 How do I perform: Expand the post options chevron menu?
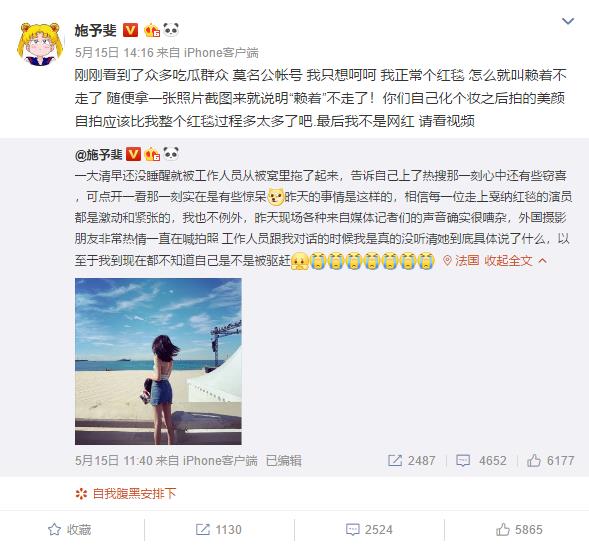pyautogui.click(x=568, y=21)
